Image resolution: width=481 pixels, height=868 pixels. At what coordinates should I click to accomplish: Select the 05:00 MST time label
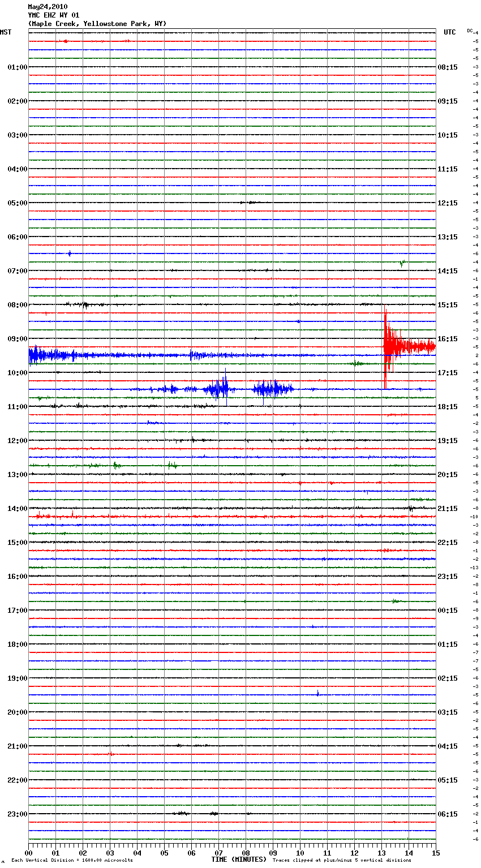point(18,203)
